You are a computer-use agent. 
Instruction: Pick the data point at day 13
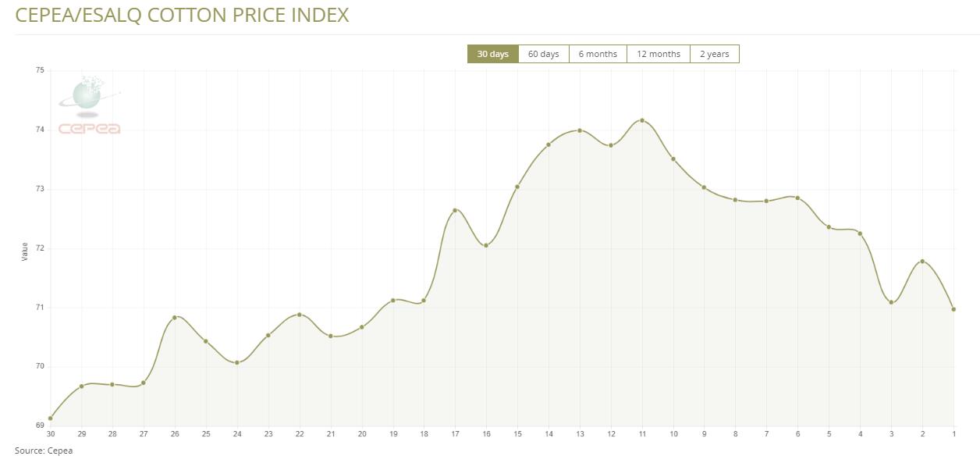(580, 130)
